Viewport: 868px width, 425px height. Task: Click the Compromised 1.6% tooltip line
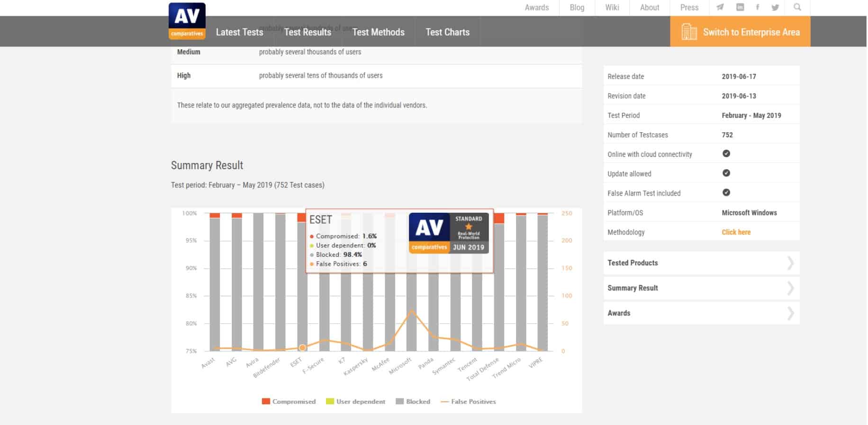(343, 236)
